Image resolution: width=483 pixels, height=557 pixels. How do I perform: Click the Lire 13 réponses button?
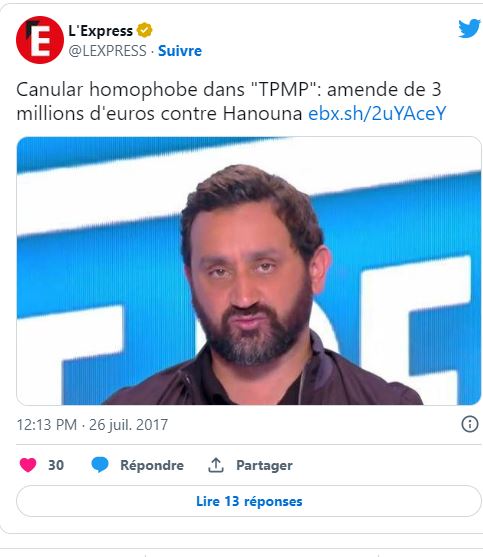(249, 501)
